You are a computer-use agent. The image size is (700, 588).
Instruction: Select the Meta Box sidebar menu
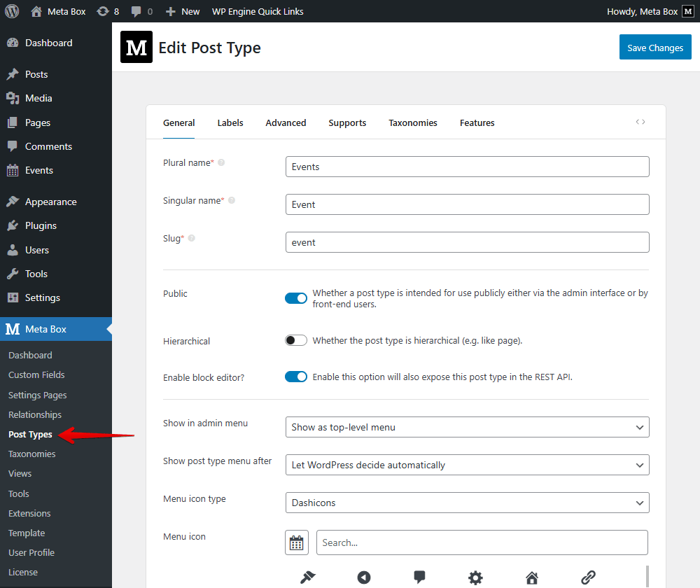[56, 329]
